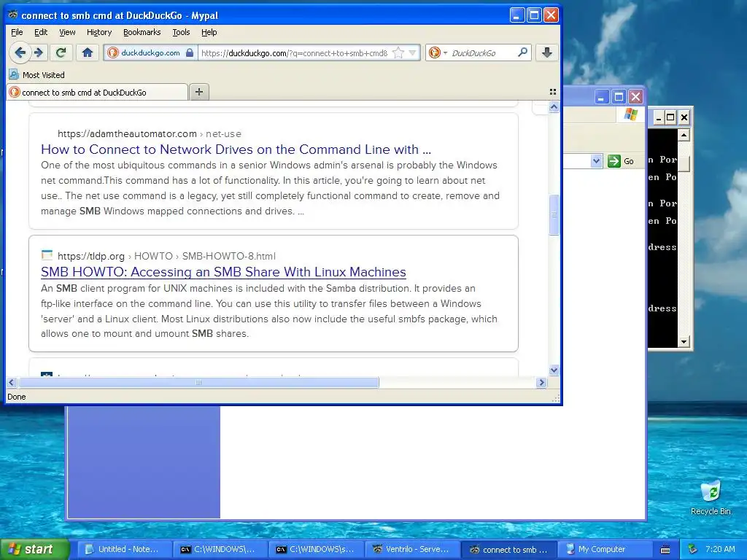Switch to first C:\WINDOWS command prompt taskbar button
This screenshot has width=747, height=560.
(219, 549)
